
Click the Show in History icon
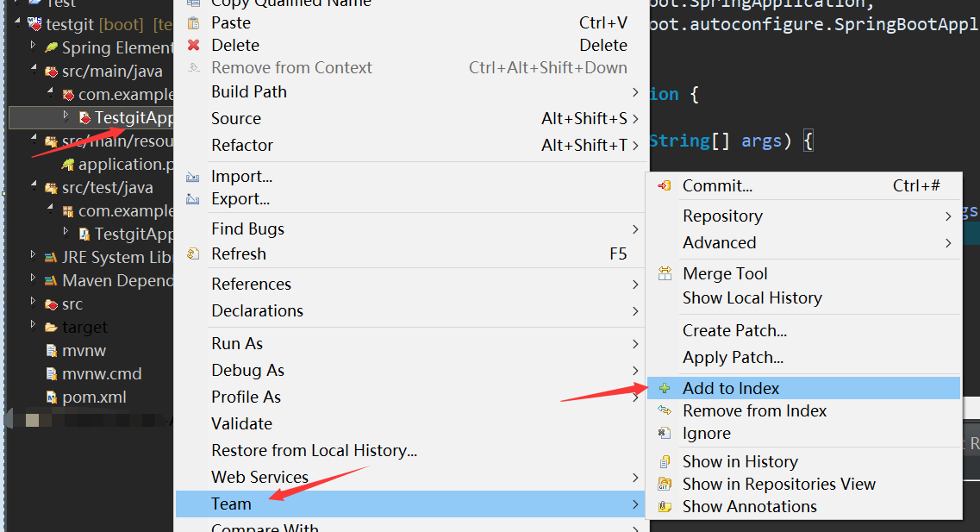tap(665, 462)
